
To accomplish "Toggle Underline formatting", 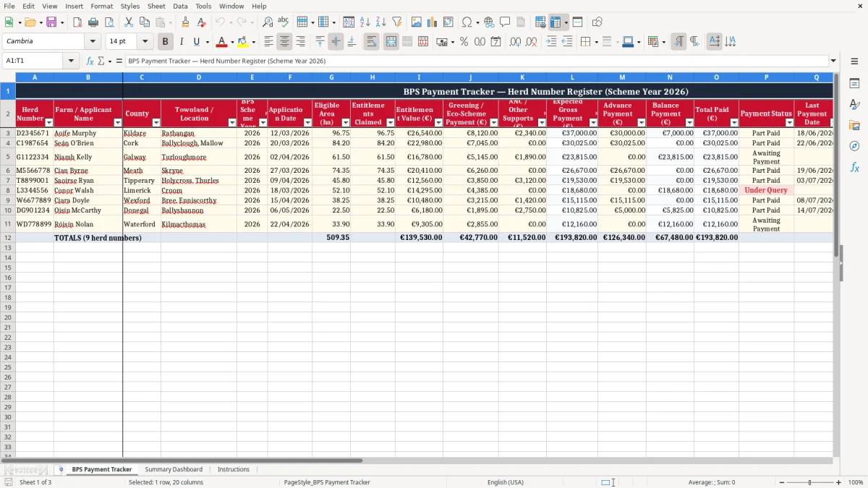I will click(196, 42).
